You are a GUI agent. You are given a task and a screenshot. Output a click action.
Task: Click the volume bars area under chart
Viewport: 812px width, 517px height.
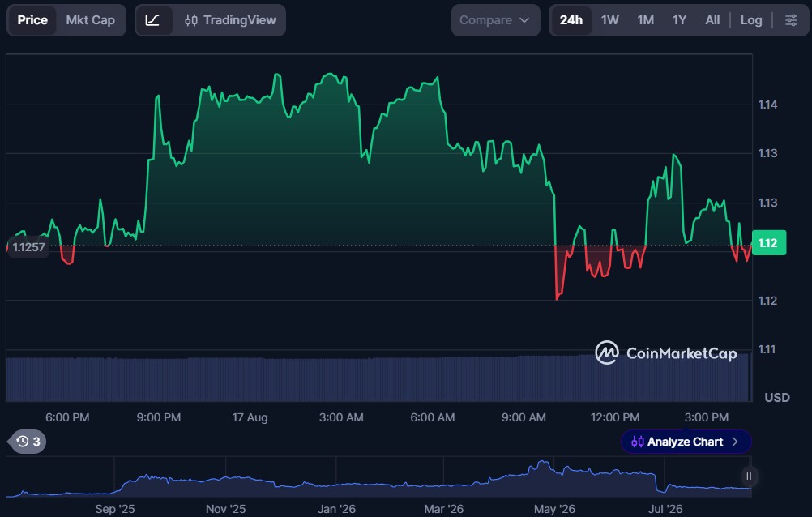(x=378, y=379)
